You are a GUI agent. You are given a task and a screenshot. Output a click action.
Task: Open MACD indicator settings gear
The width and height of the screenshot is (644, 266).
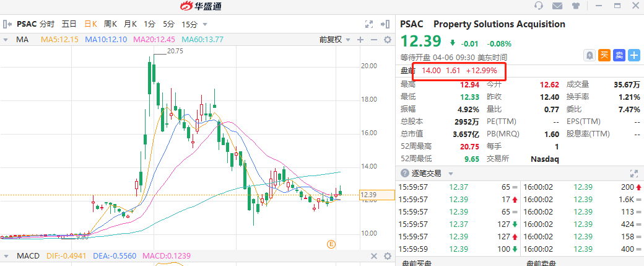click(x=387, y=256)
